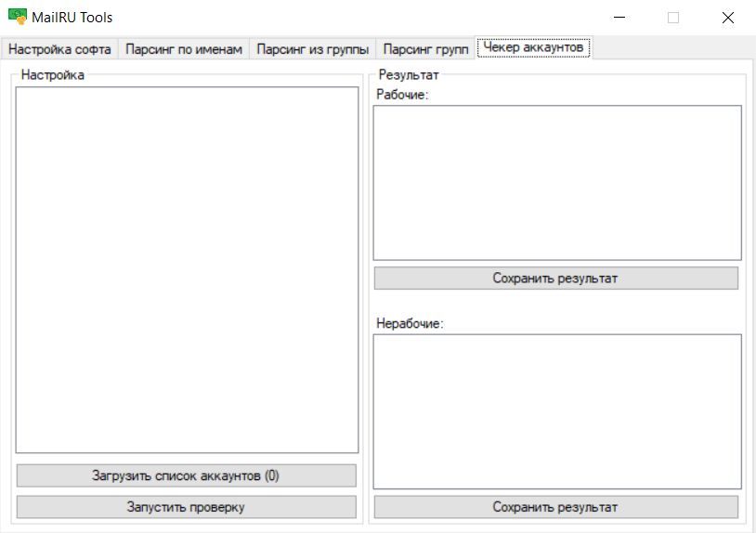Minimize the MailRU Tools window
This screenshot has height=533, width=756.
click(619, 18)
